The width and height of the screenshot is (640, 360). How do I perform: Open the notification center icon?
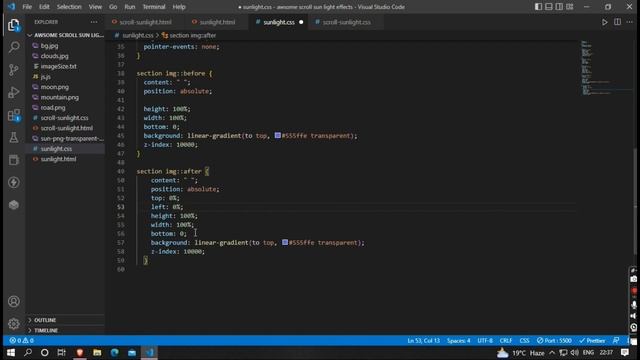(625, 353)
